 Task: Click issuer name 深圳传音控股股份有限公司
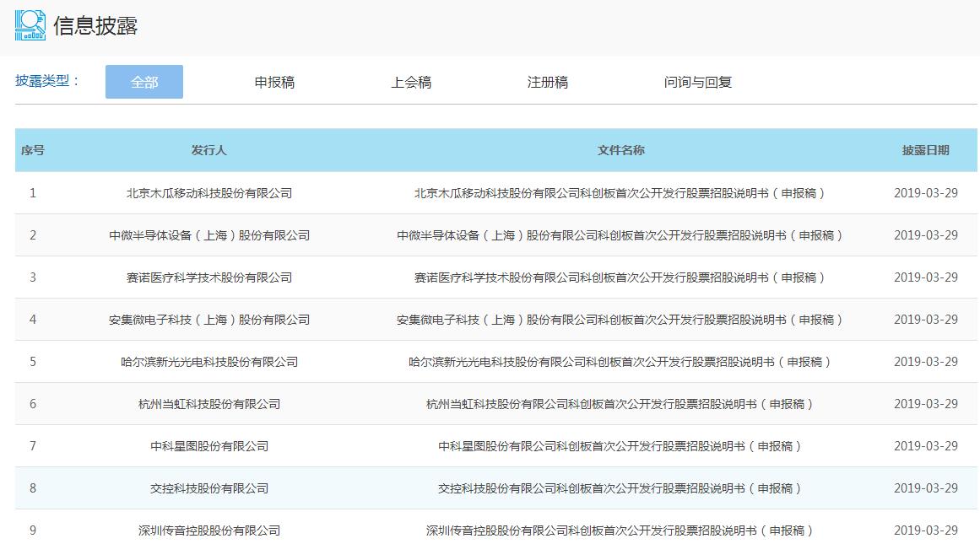coord(209,531)
